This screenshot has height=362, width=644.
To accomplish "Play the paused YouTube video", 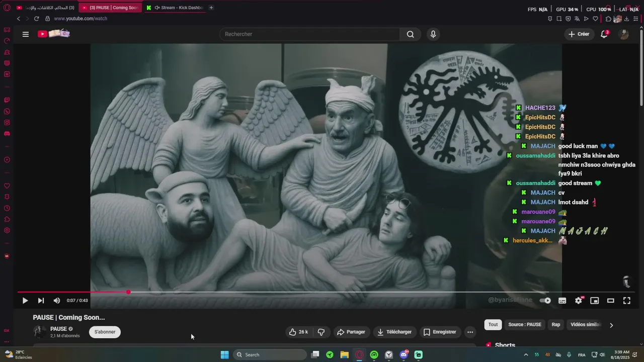I will coord(25,301).
